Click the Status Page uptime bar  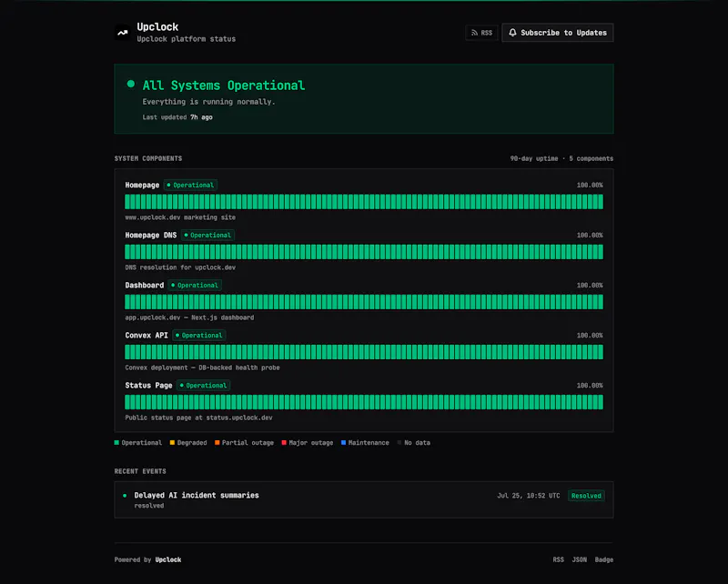click(364, 402)
